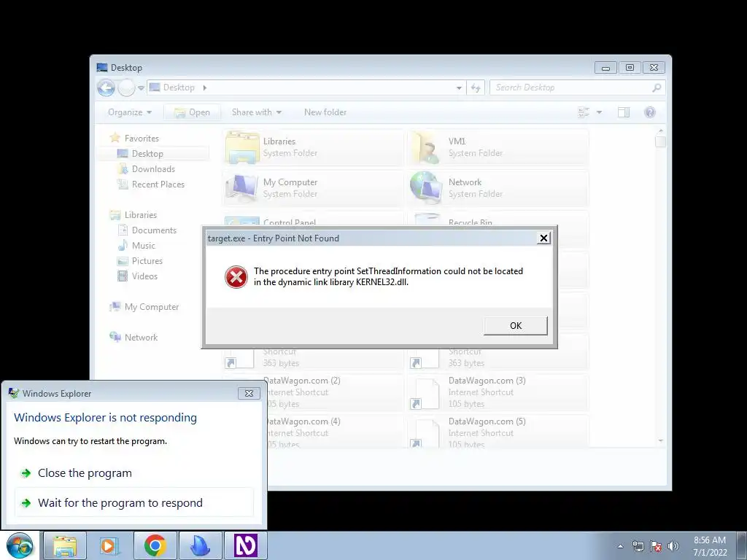Toggle the preview pane button
Viewport: 747px width, 560px height.
tap(624, 112)
